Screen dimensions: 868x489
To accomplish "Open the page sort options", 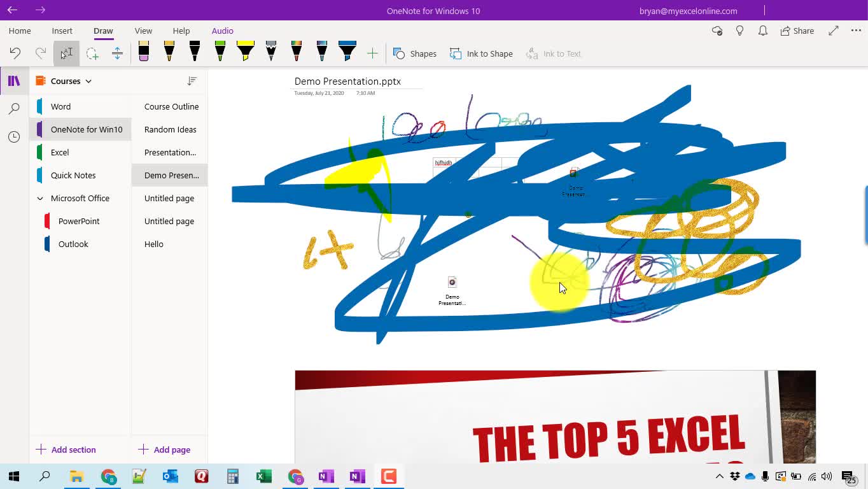I will point(192,81).
